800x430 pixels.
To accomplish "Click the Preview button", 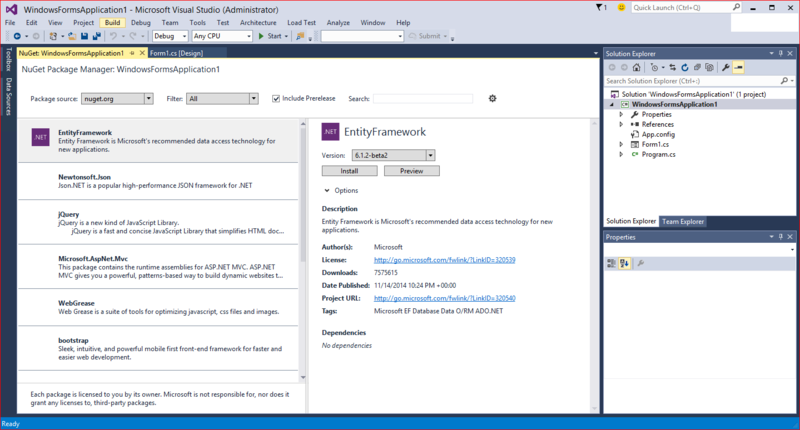I will (x=412, y=171).
